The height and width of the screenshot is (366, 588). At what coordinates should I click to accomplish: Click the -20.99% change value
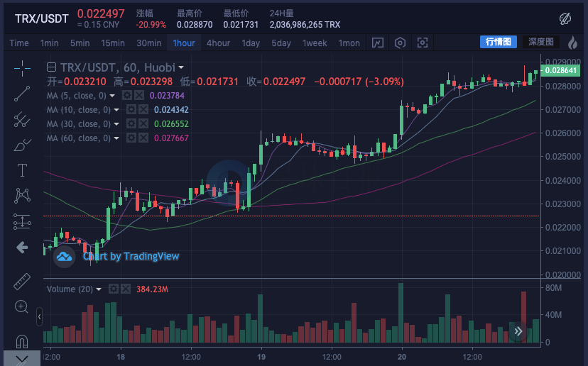tap(151, 25)
